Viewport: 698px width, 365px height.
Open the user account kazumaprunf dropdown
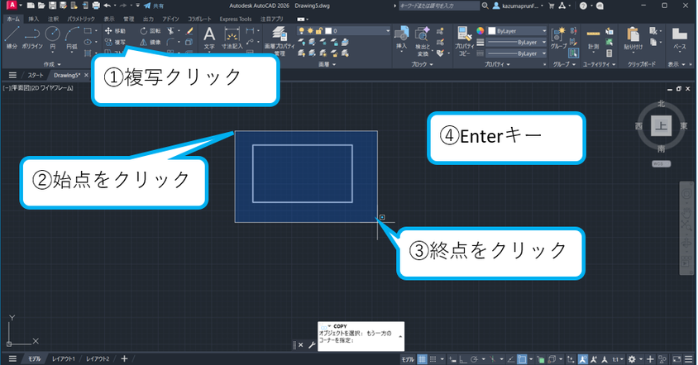518,6
